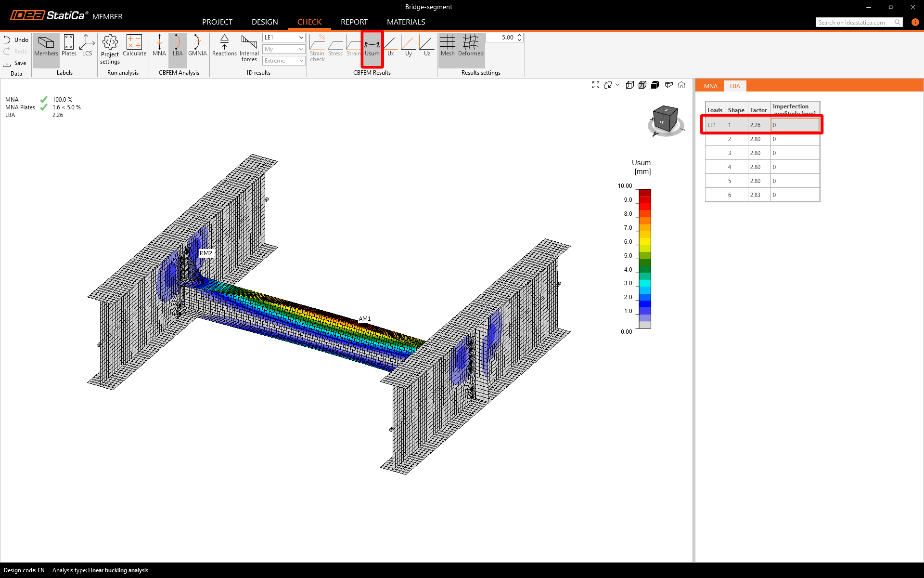Display Internal forces diagram
Viewport: 924px width, 578px height.
pos(249,48)
